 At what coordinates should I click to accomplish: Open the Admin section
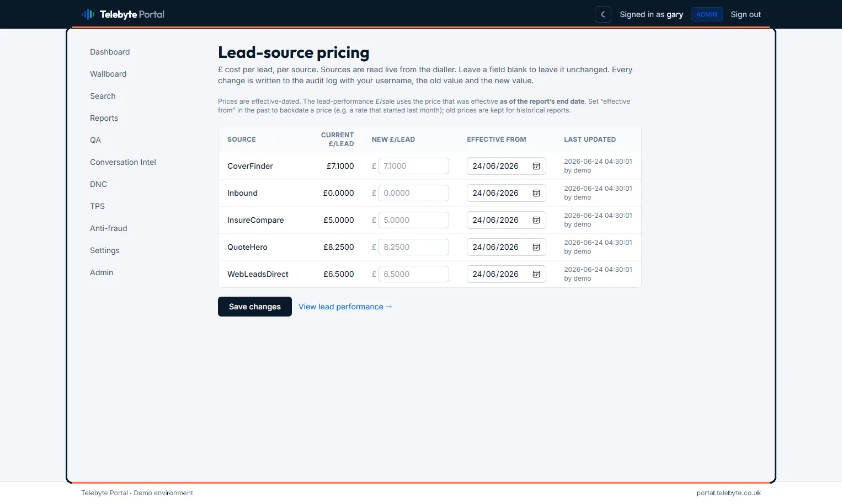[x=102, y=272]
